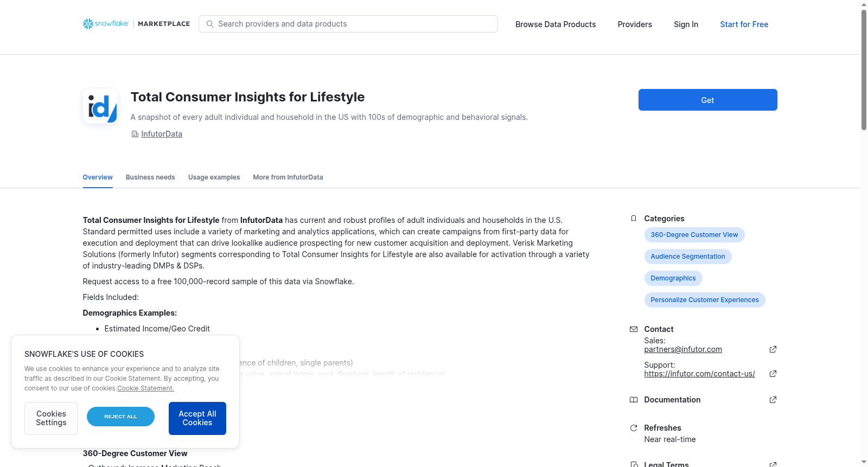868x467 pixels.
Task: Focus the search providers and data products field
Action: [348, 24]
